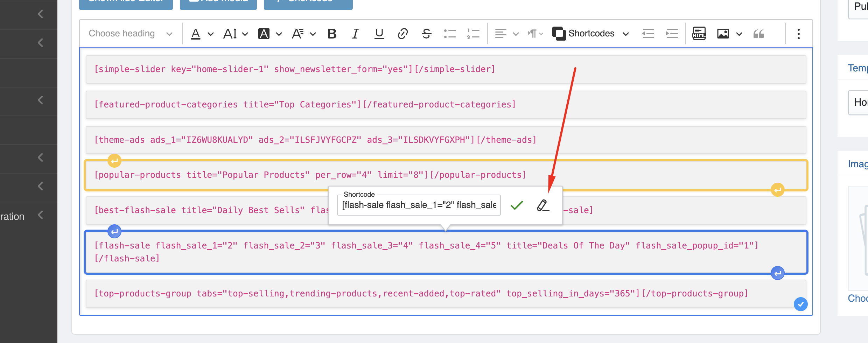Insert paragraph before flash-sale block
Screen dimensions: 868x343
[114, 231]
